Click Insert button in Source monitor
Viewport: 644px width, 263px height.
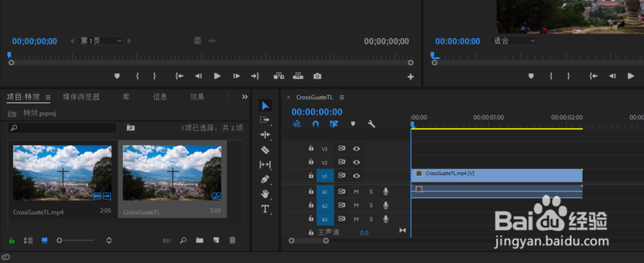pos(279,76)
